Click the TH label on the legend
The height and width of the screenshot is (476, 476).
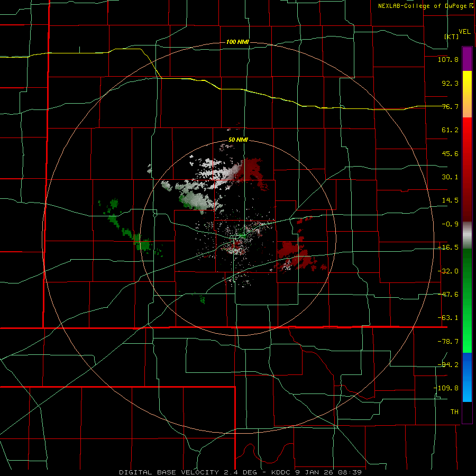454,412
